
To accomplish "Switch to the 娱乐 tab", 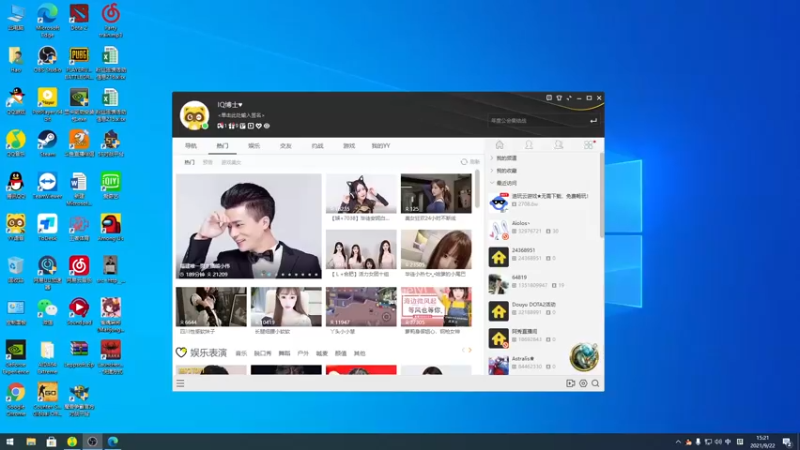I will pos(254,146).
